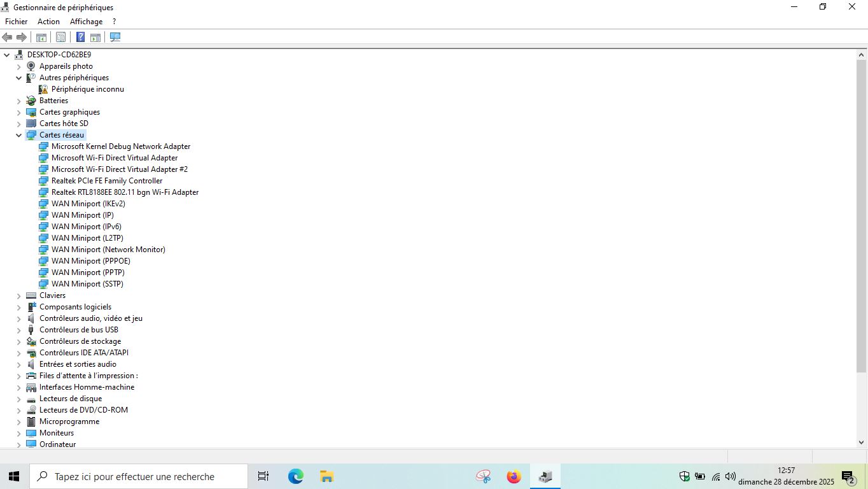Click the scan for hardware changes icon
The image size is (868, 489).
pos(115,37)
